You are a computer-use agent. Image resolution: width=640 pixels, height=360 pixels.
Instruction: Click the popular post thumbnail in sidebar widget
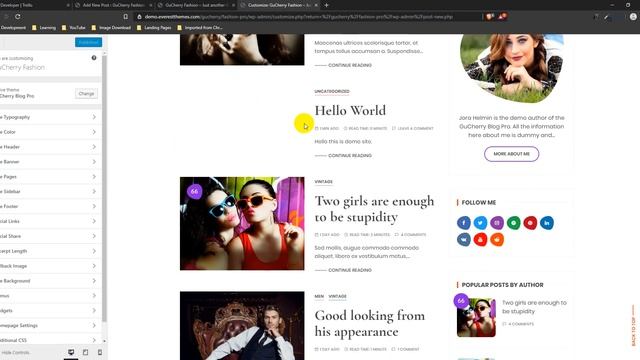coord(476,318)
